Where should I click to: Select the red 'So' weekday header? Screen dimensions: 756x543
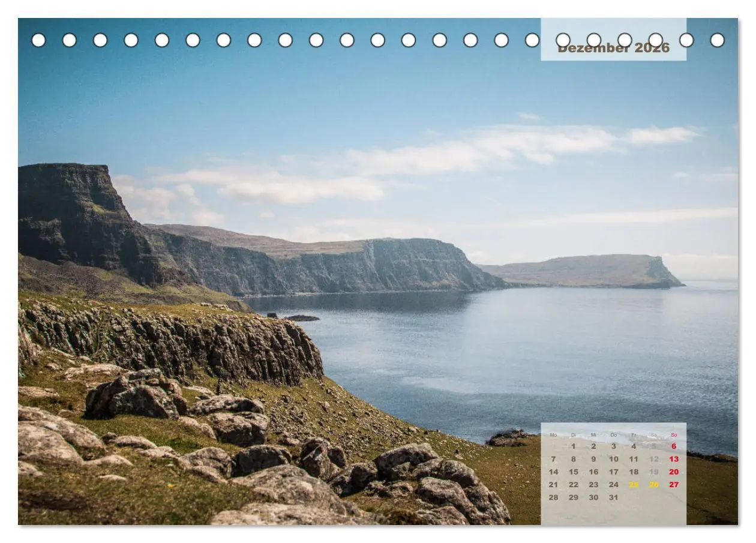pos(674,435)
